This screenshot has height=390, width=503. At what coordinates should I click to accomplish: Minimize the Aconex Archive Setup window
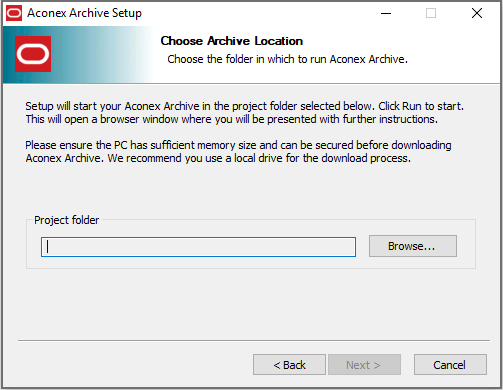pyautogui.click(x=386, y=13)
